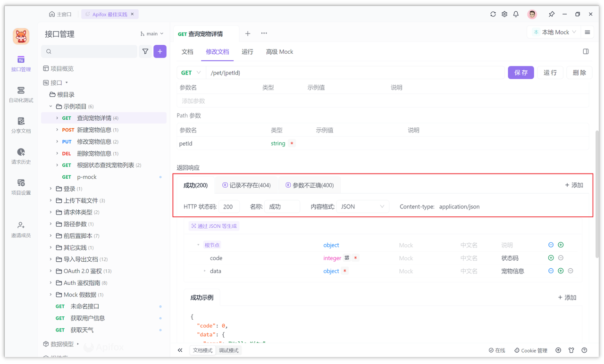Open settings gear in title bar
The width and height of the screenshot is (604, 364).
[504, 14]
